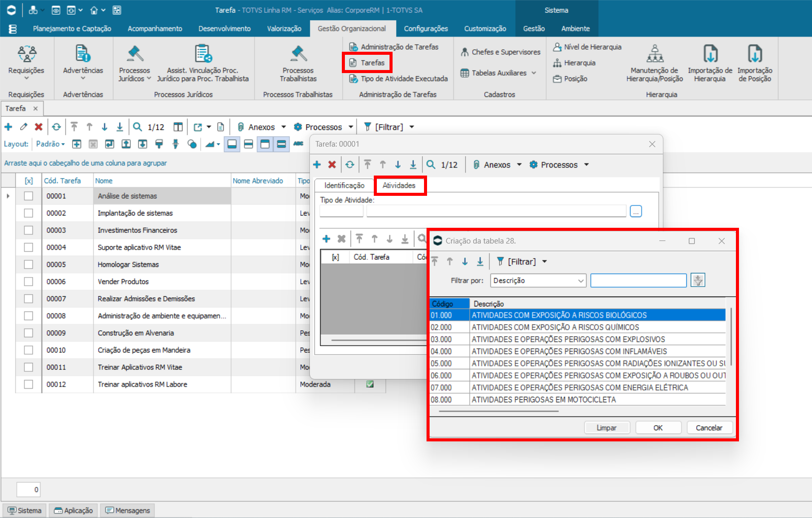Open the Advertências ribbon icon
Screen dimensions: 812x518
[x=83, y=54]
